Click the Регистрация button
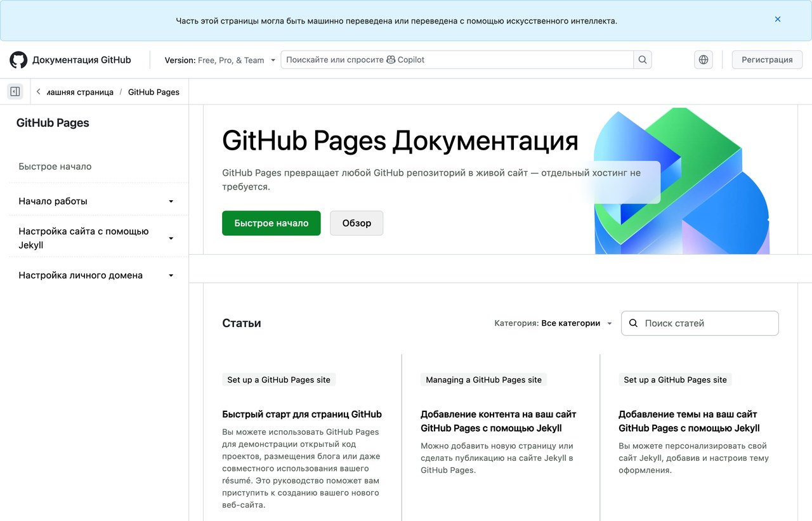 767,60
